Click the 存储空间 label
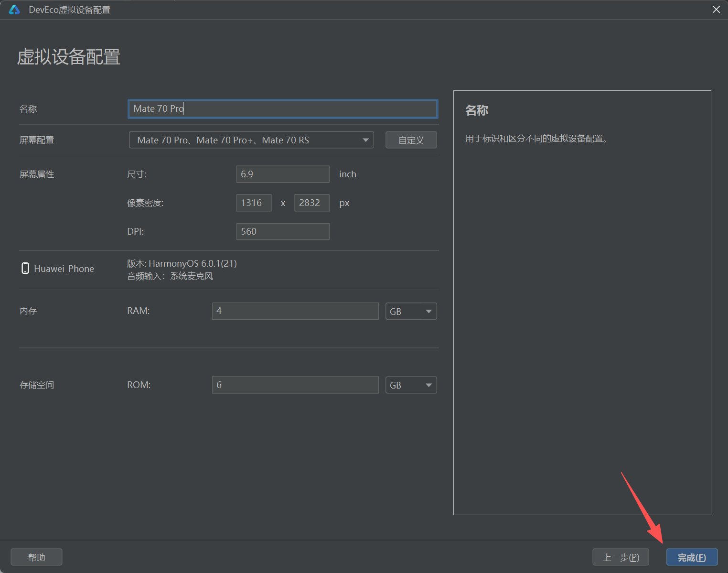This screenshot has width=728, height=573. pos(37,385)
